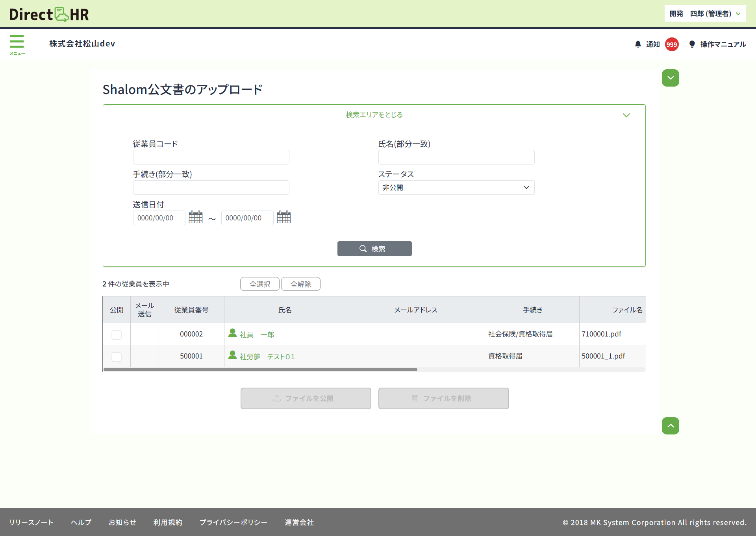Click the green scroll-to-top arrow button
Screen dimensions: 756x536
[x=670, y=426]
